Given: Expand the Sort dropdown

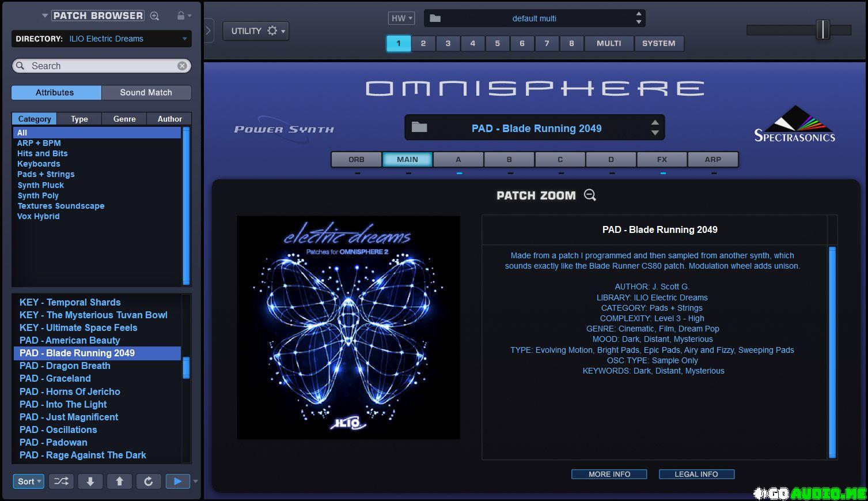Looking at the screenshot, I should 28,481.
